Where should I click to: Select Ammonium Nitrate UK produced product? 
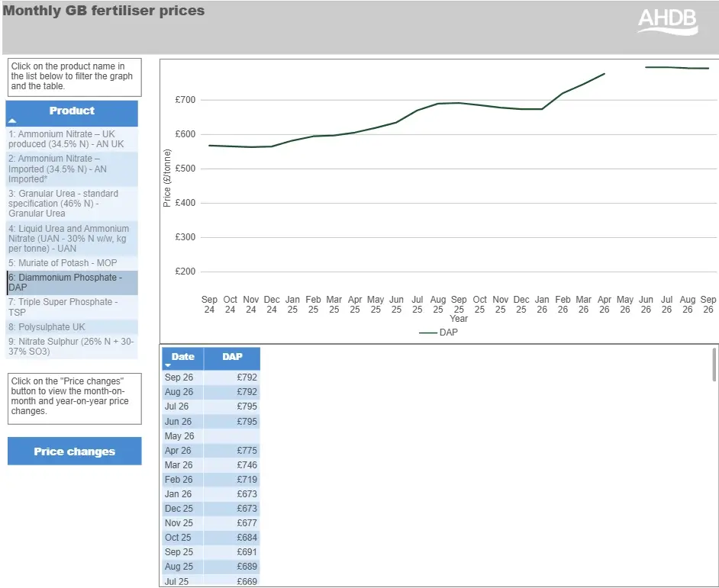pos(72,139)
